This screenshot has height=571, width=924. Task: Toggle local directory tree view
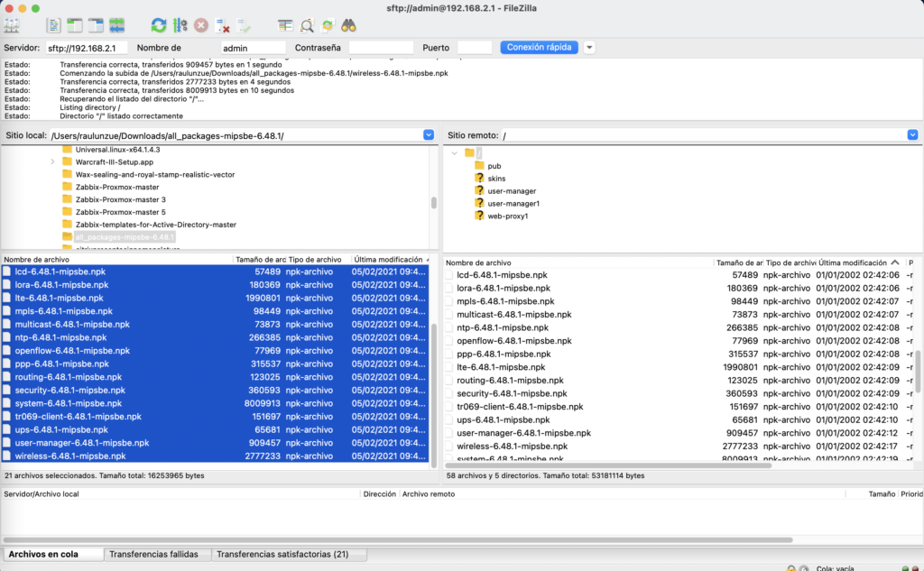(x=75, y=26)
